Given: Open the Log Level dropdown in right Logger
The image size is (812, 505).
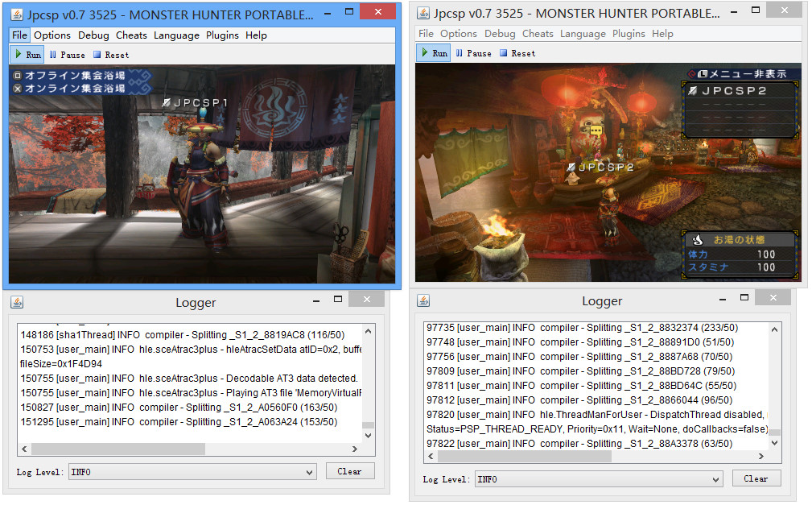Looking at the screenshot, I should [598, 479].
